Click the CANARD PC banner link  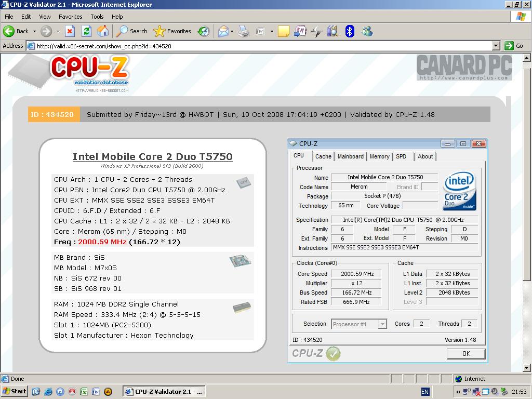click(464, 68)
